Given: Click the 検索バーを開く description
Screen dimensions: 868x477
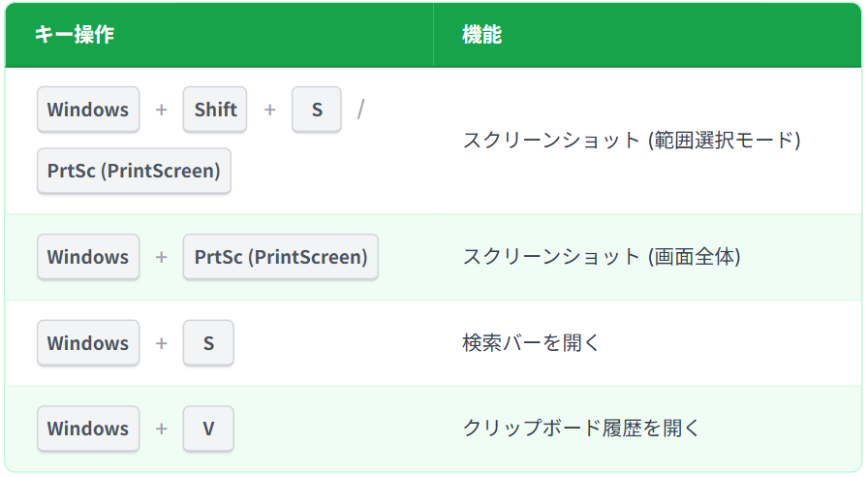Looking at the screenshot, I should click(531, 343).
